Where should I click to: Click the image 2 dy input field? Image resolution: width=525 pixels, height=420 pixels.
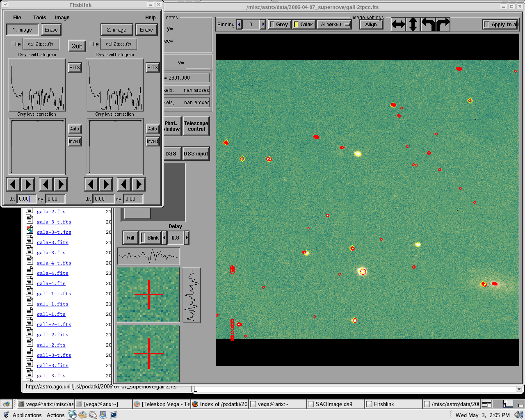(x=133, y=199)
